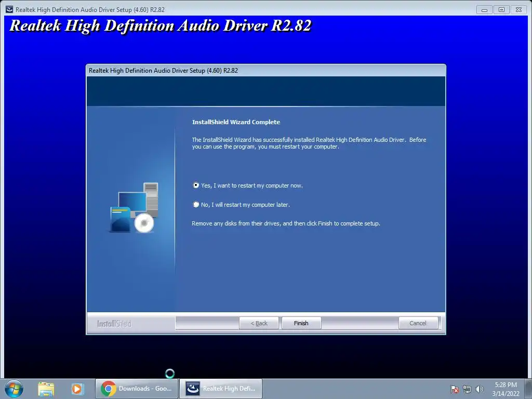Screen dimensions: 532x399
Task: Open the volume speaker tray icon
Action: 480,389
